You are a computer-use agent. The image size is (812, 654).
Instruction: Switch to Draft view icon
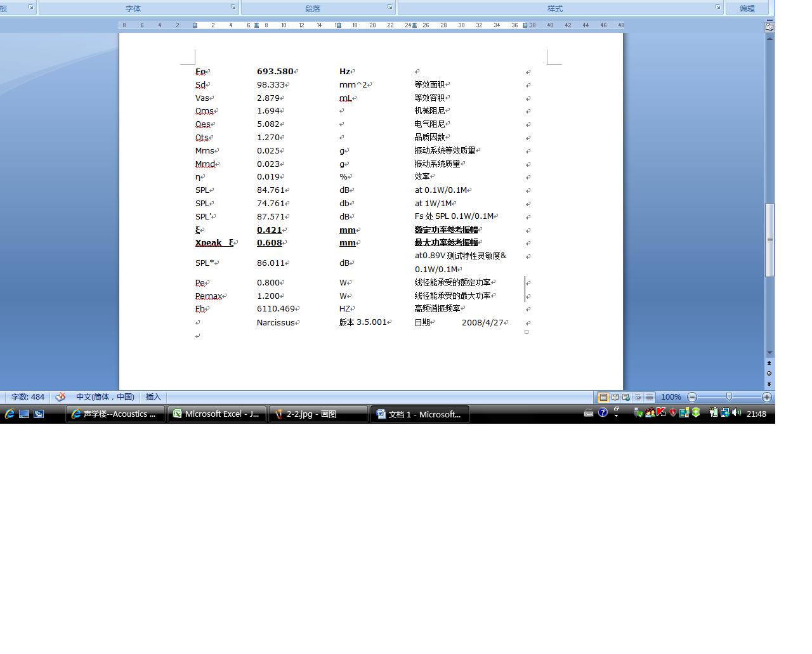[x=650, y=397]
